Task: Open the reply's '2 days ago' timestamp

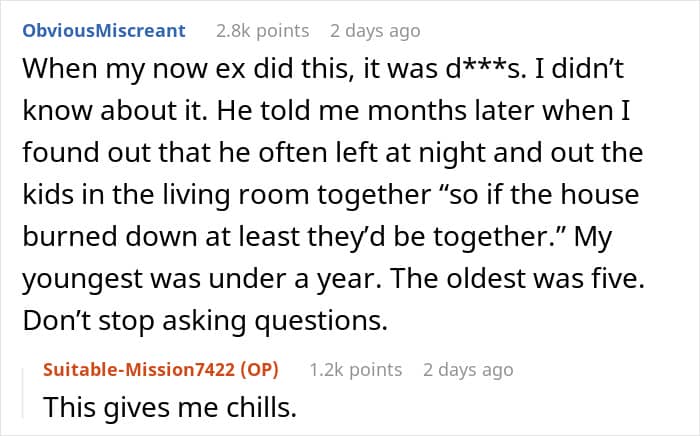Action: [467, 370]
